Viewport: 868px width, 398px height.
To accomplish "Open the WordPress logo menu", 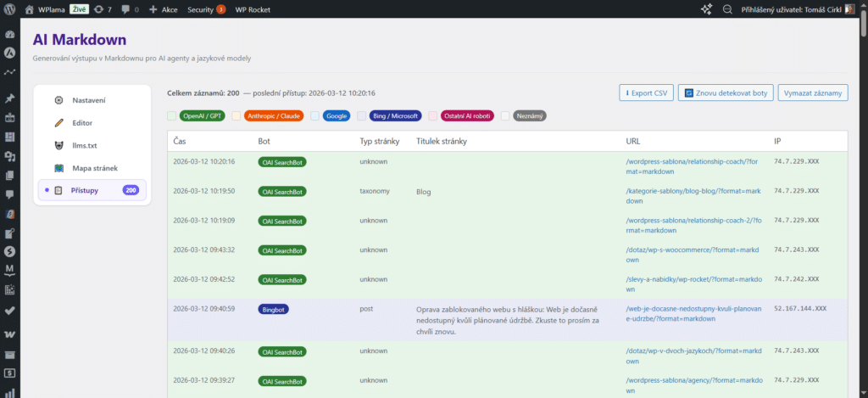I will tap(9, 9).
